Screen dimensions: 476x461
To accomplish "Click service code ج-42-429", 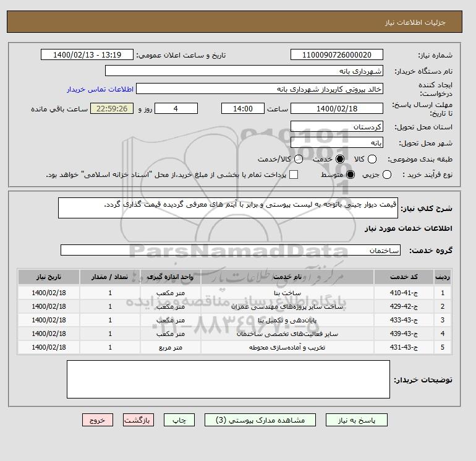I will (404, 307).
